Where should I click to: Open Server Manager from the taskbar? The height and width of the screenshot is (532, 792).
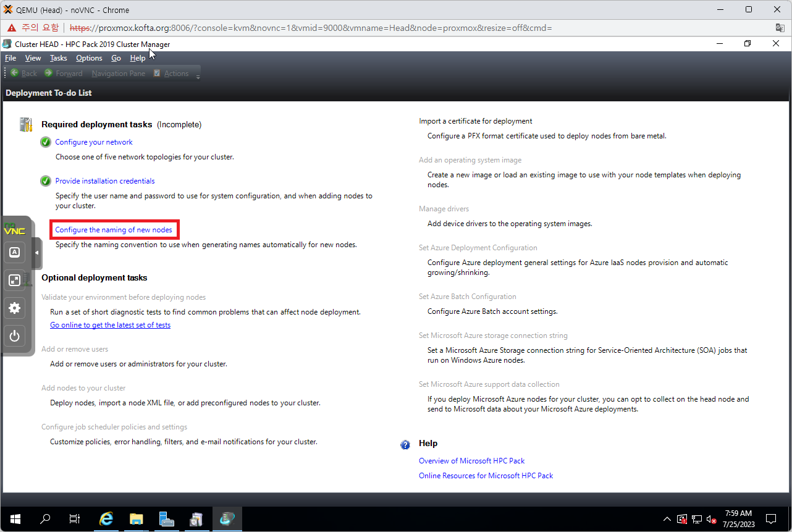(x=166, y=519)
